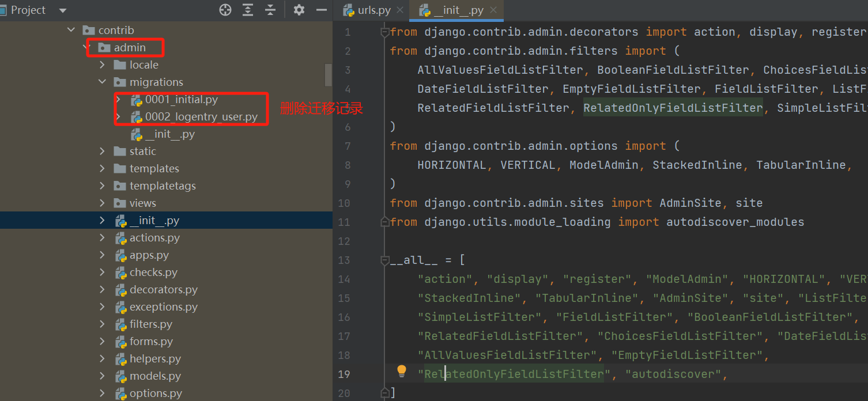
Task: Select __init__.py inside migrations folder
Action: click(x=170, y=134)
